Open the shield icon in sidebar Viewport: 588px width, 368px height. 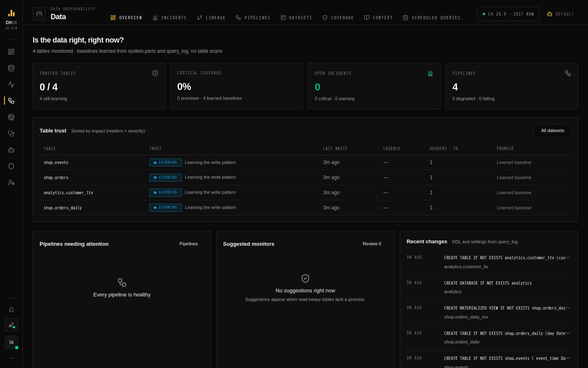11,166
